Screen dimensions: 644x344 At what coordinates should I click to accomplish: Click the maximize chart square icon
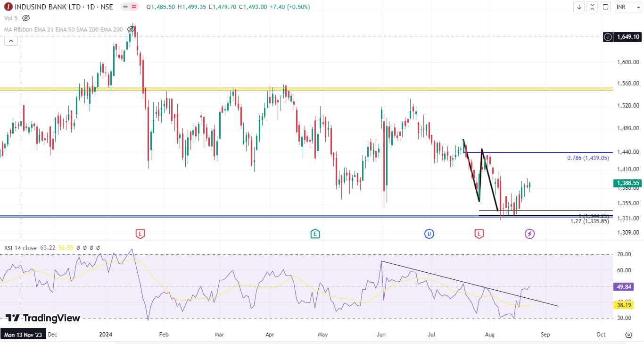click(x=606, y=7)
